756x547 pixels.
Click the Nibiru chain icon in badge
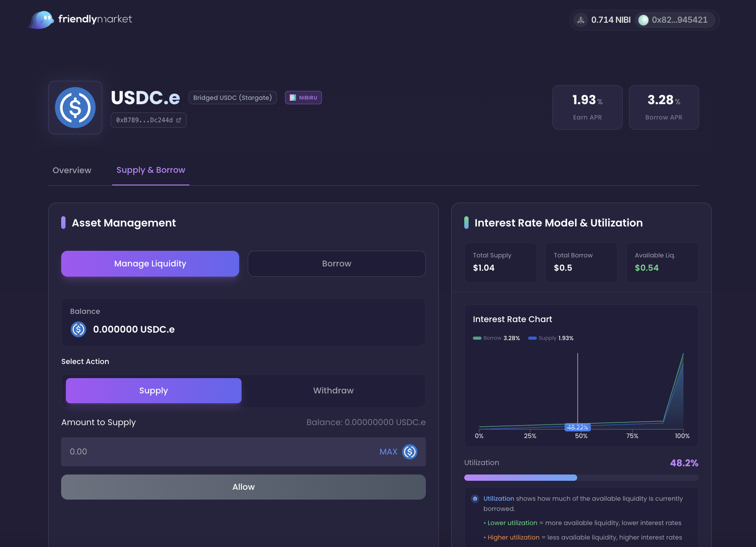pyautogui.click(x=293, y=98)
